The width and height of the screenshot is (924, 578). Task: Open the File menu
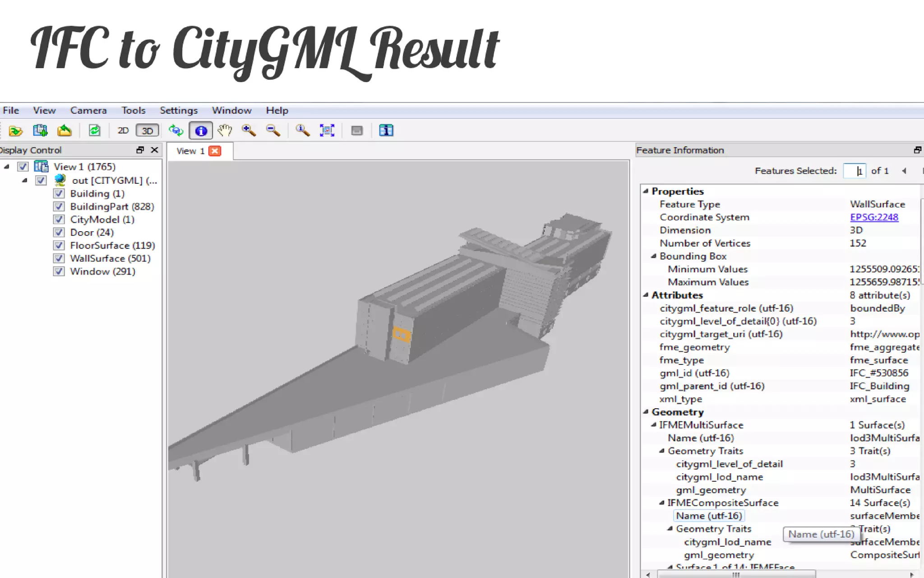(11, 111)
